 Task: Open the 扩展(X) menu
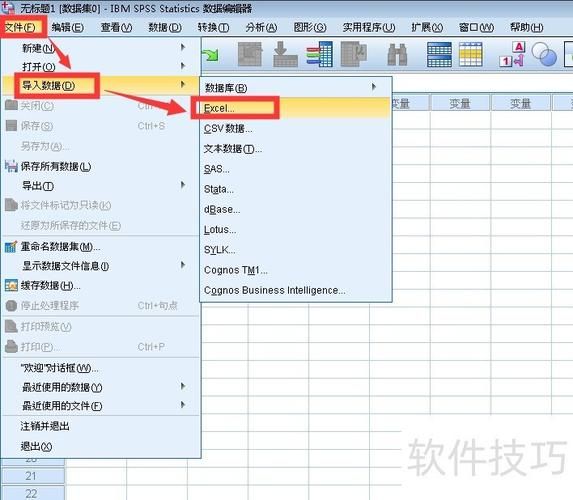click(x=427, y=27)
